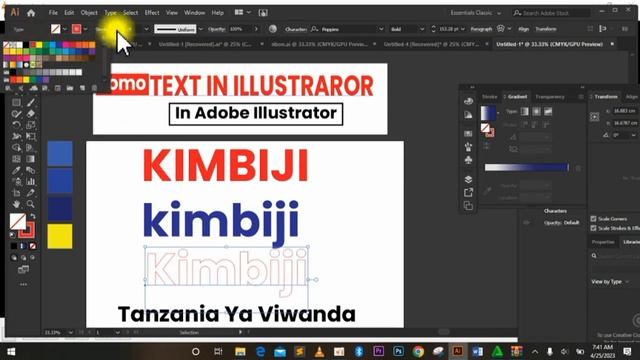The width and height of the screenshot is (640, 360).
Task: Select the Paintbrush tool in toolbar
Action: (31, 102)
